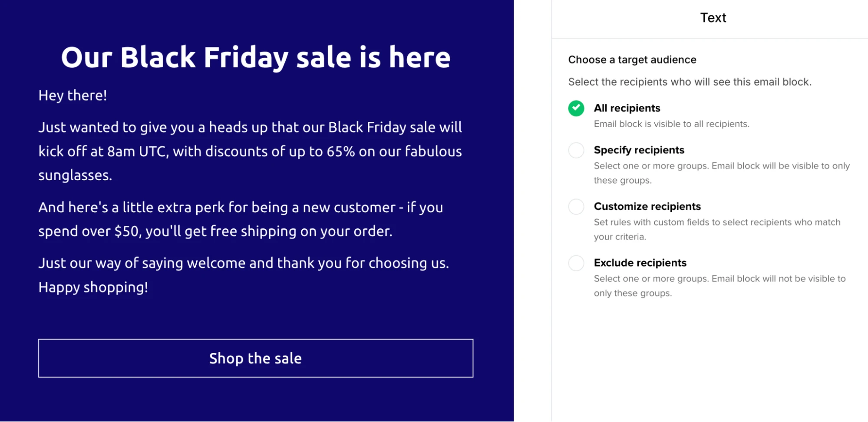Click the 'Choose a target audience' heading

(632, 60)
